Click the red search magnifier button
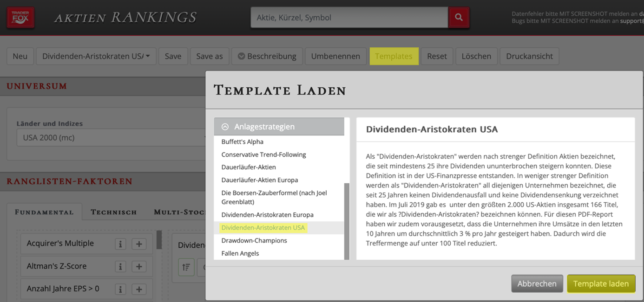 459,18
